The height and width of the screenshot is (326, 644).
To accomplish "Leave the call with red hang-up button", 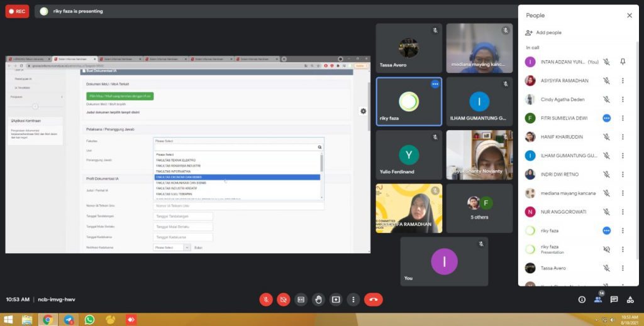I will coord(373,300).
